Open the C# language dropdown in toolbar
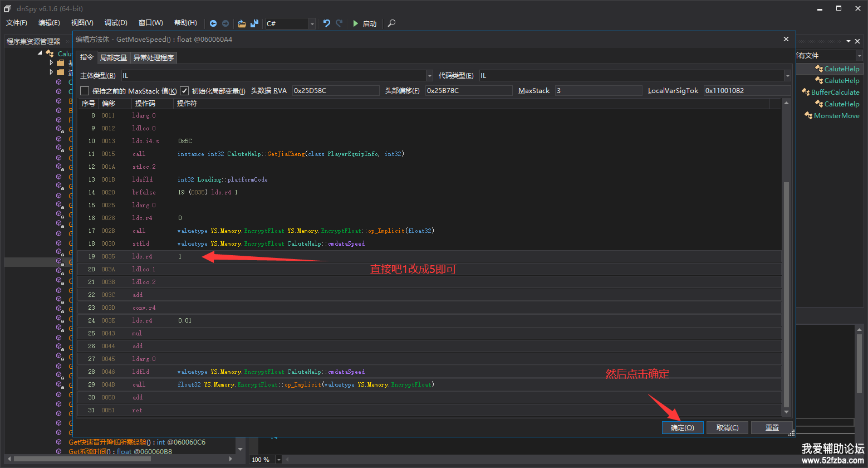The height and width of the screenshot is (468, 868). click(312, 23)
